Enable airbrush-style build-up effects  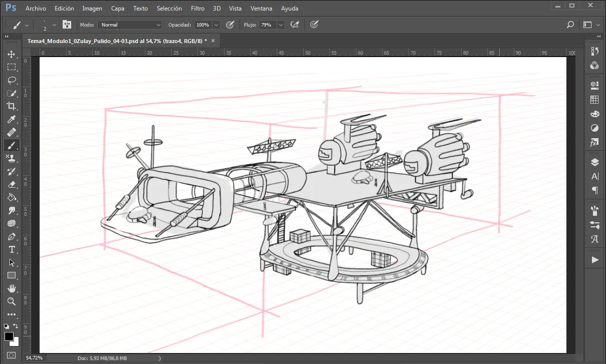[x=295, y=25]
